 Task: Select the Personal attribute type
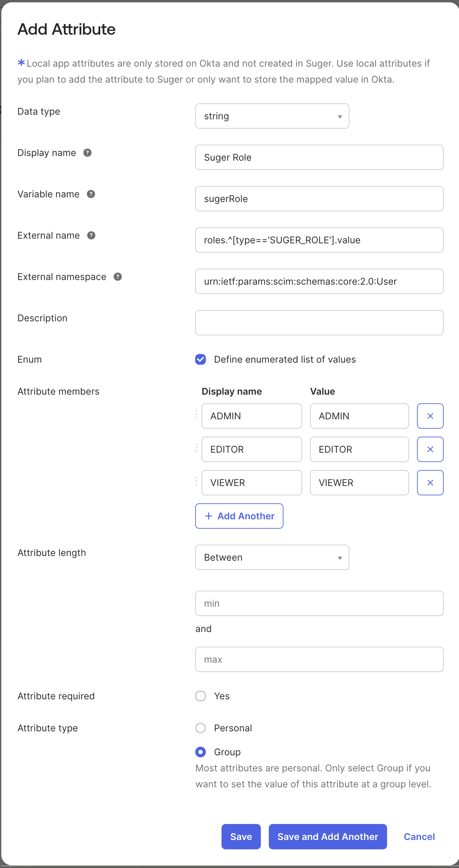point(201,728)
